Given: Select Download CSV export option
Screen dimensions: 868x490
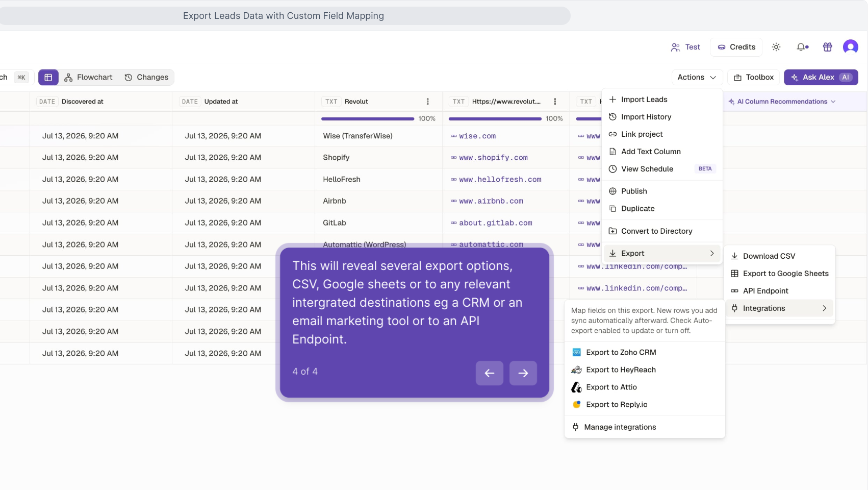Looking at the screenshot, I should (780, 256).
